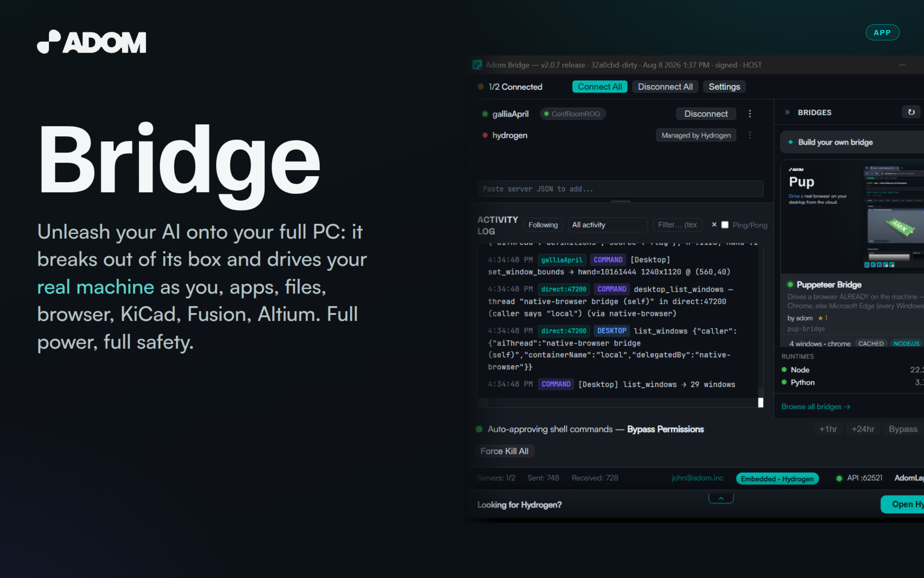Click the "Servers: 1/2" status text
This screenshot has width=924, height=578.
pos(496,478)
